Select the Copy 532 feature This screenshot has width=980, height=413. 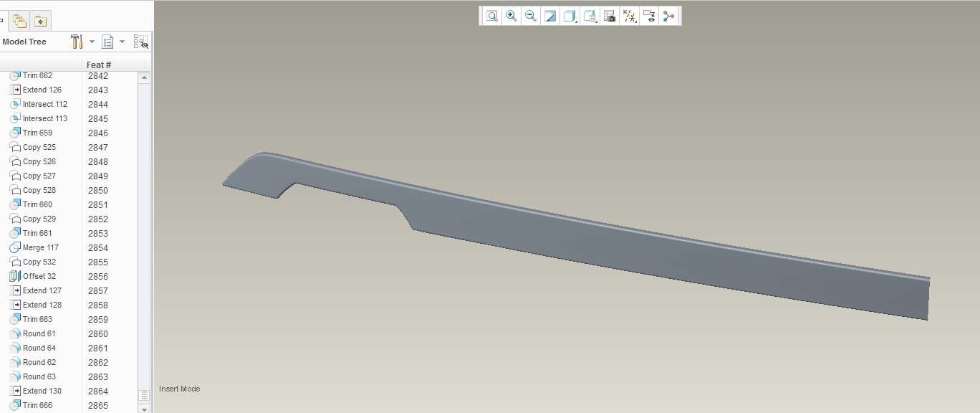pos(33,262)
